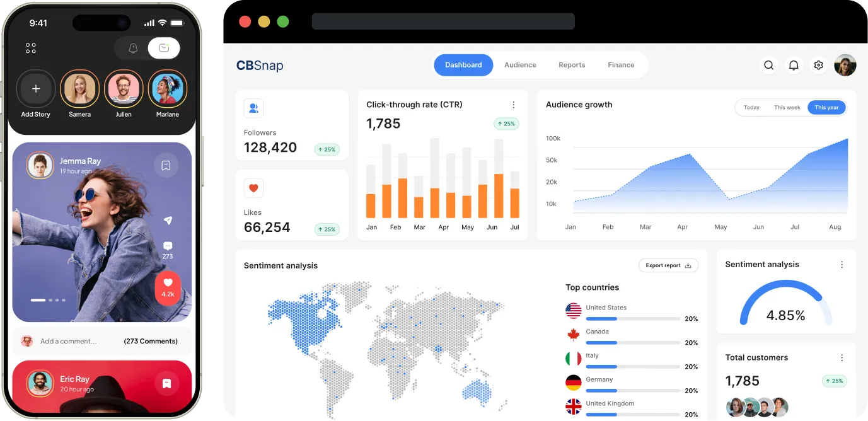Bookmark the Eric Ray post
868x421 pixels.
(166, 383)
